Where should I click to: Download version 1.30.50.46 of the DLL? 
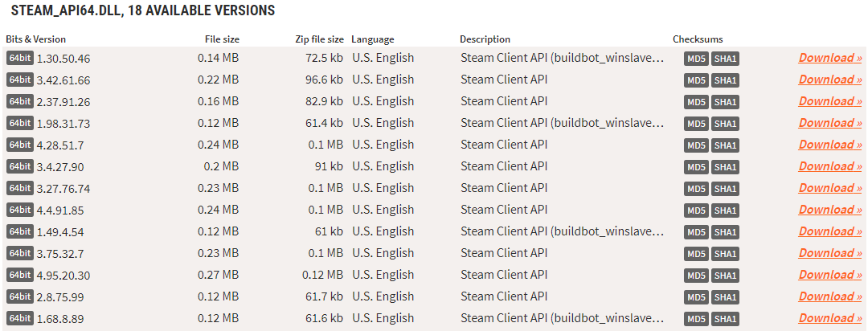[829, 58]
